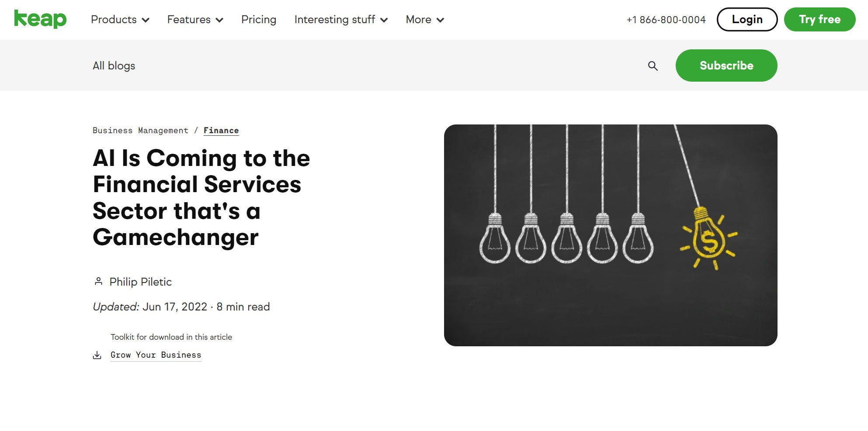The width and height of the screenshot is (868, 431).
Task: Start a trial with Try free
Action: point(819,19)
